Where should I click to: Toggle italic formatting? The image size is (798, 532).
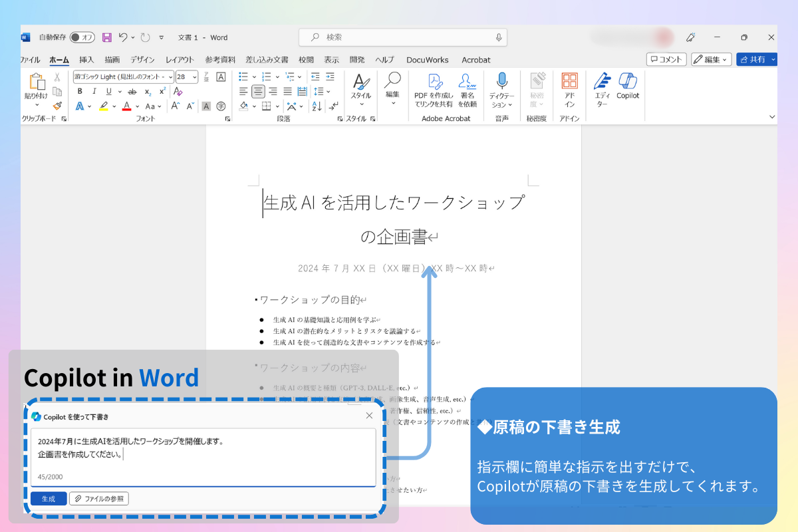(94, 92)
